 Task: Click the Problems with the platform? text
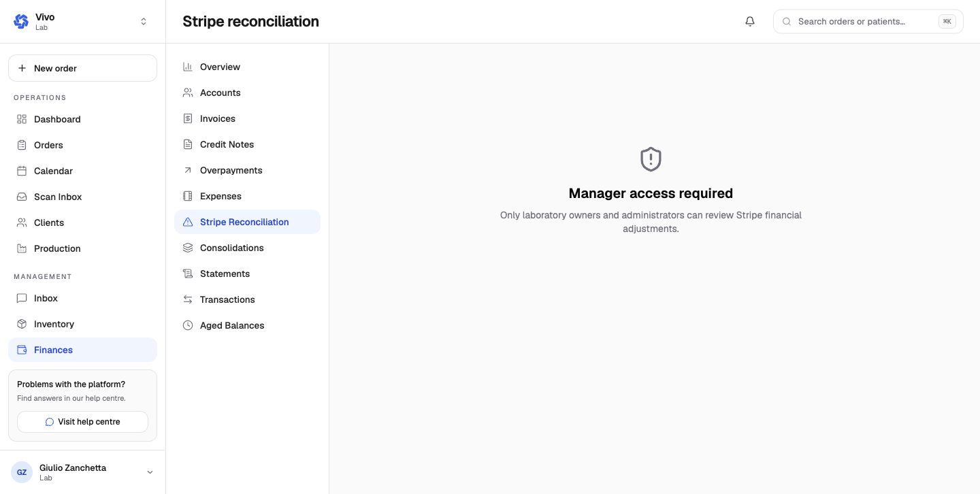coord(71,384)
